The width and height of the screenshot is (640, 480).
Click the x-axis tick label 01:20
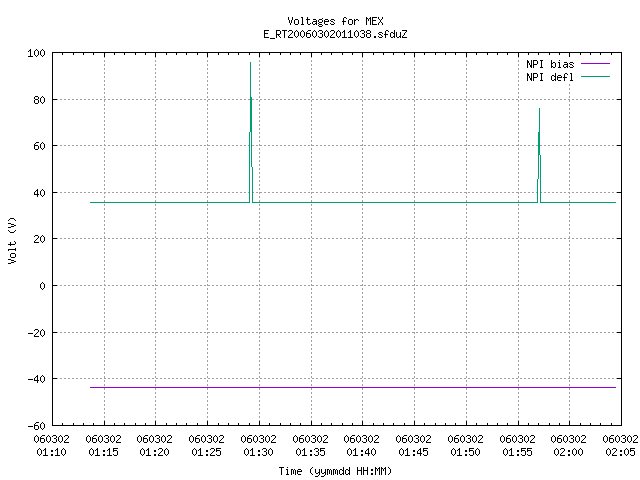154,452
